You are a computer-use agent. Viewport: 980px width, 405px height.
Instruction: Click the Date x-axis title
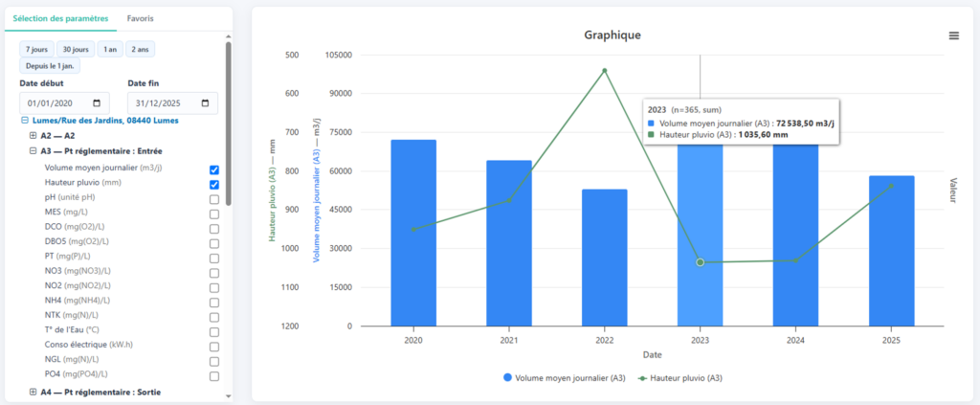point(653,354)
